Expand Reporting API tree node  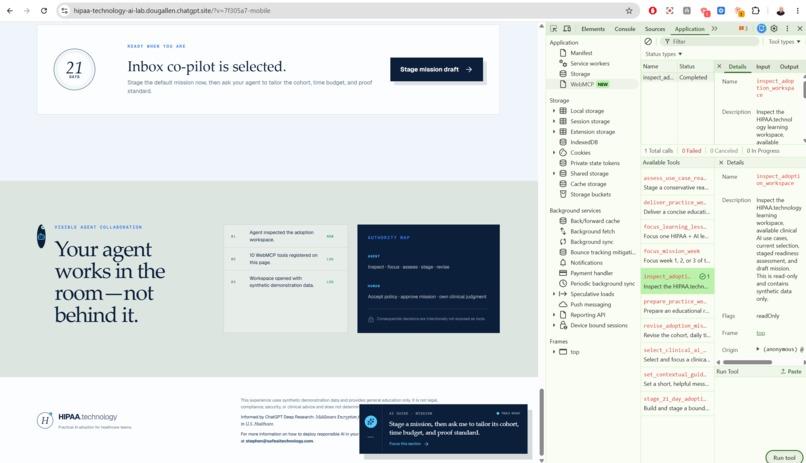pyautogui.click(x=554, y=315)
